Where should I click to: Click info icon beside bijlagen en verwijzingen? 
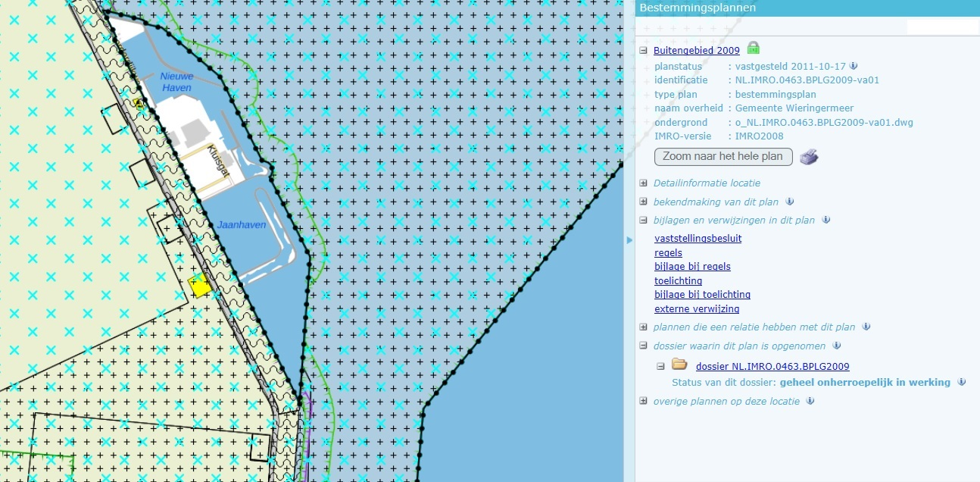click(826, 220)
